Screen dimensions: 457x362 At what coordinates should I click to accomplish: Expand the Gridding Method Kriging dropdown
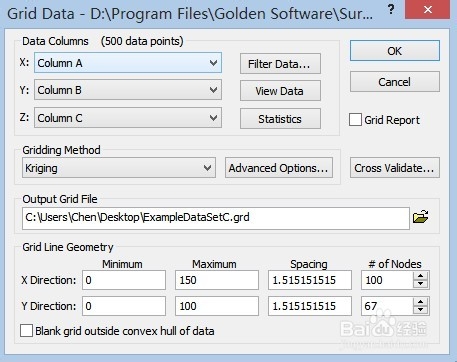coord(119,168)
